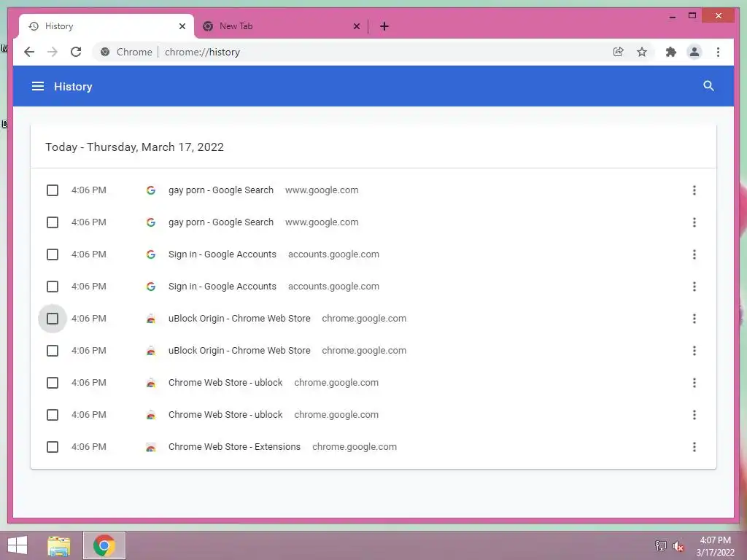Open the upper Sign in - Google Accounts link
Viewport: 747px width, 560px height.
222,254
